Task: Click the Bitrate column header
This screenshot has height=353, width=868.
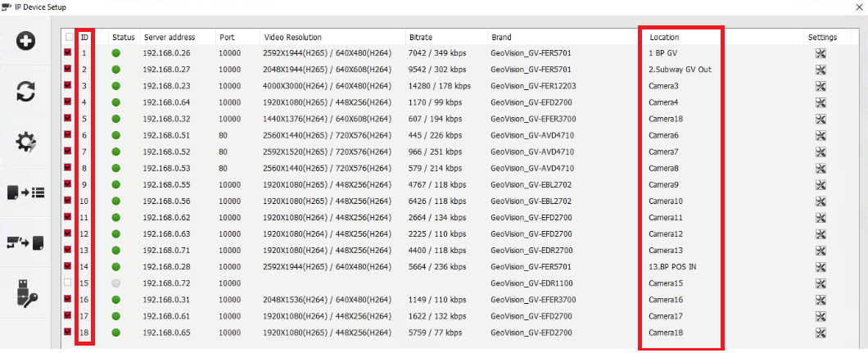Action: coord(421,37)
